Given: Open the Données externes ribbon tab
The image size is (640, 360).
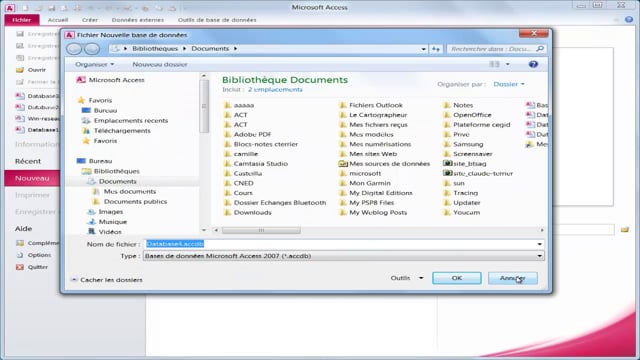Looking at the screenshot, I should (x=138, y=20).
